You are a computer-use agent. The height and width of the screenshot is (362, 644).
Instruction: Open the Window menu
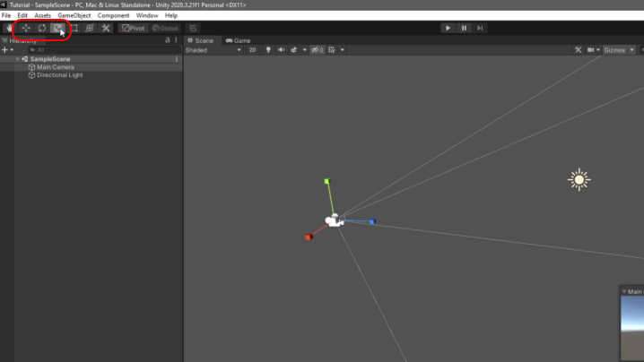point(147,15)
